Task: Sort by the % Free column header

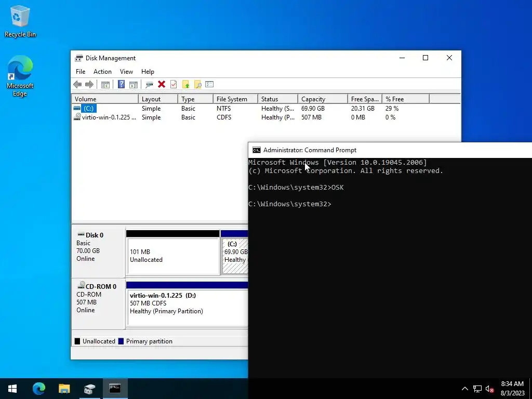Action: 405,99
